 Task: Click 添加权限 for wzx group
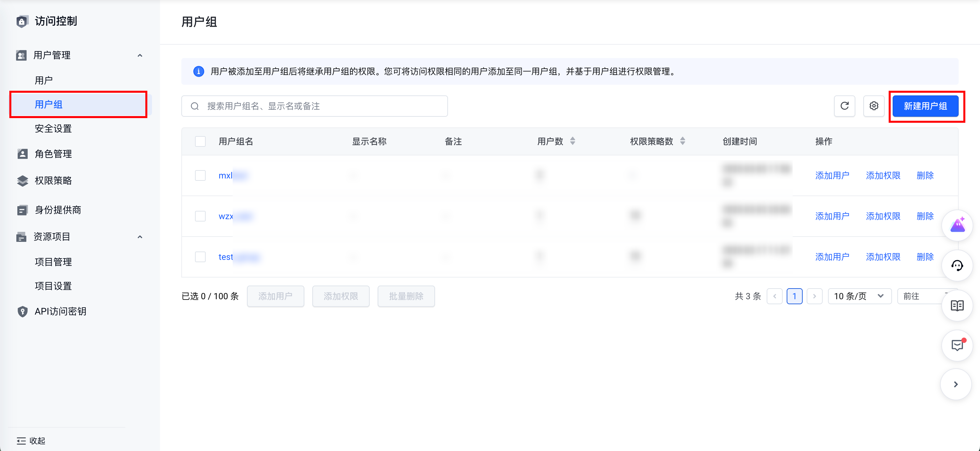pos(883,216)
